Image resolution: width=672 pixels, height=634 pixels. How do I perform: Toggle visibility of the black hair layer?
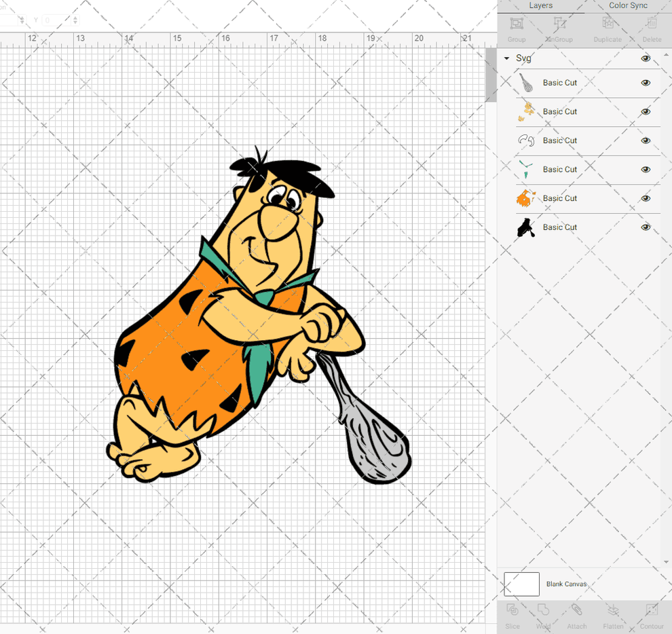tap(646, 227)
